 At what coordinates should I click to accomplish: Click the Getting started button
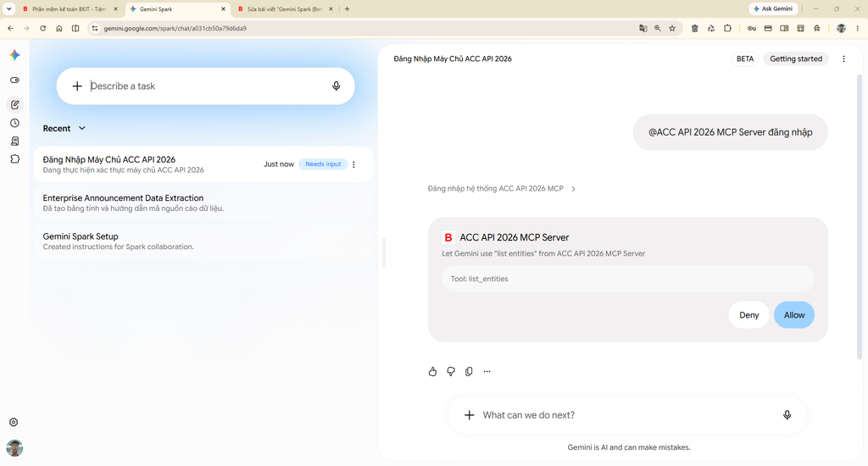795,58
